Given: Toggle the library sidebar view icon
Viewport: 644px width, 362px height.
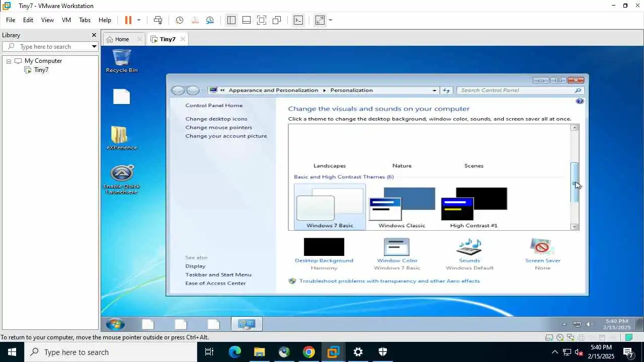Looking at the screenshot, I should coord(231,20).
